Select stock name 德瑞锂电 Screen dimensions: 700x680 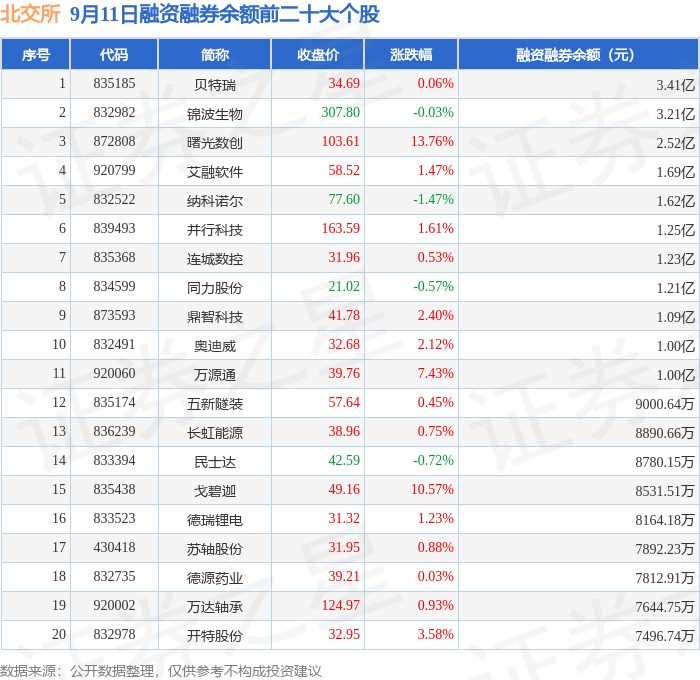(215, 520)
